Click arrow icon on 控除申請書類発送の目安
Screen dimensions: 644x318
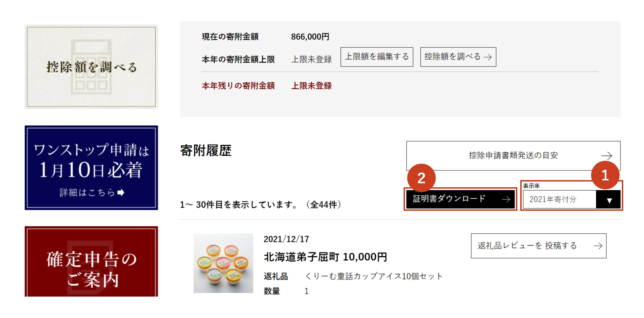point(606,156)
